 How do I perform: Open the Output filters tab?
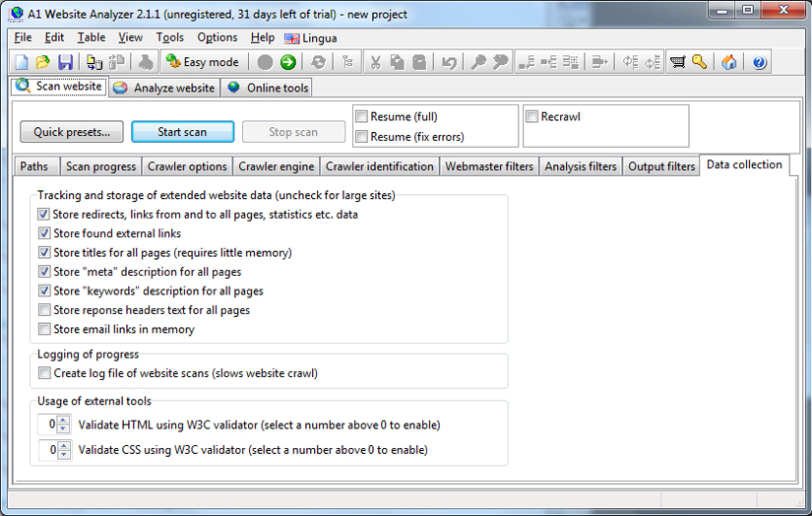(x=661, y=166)
